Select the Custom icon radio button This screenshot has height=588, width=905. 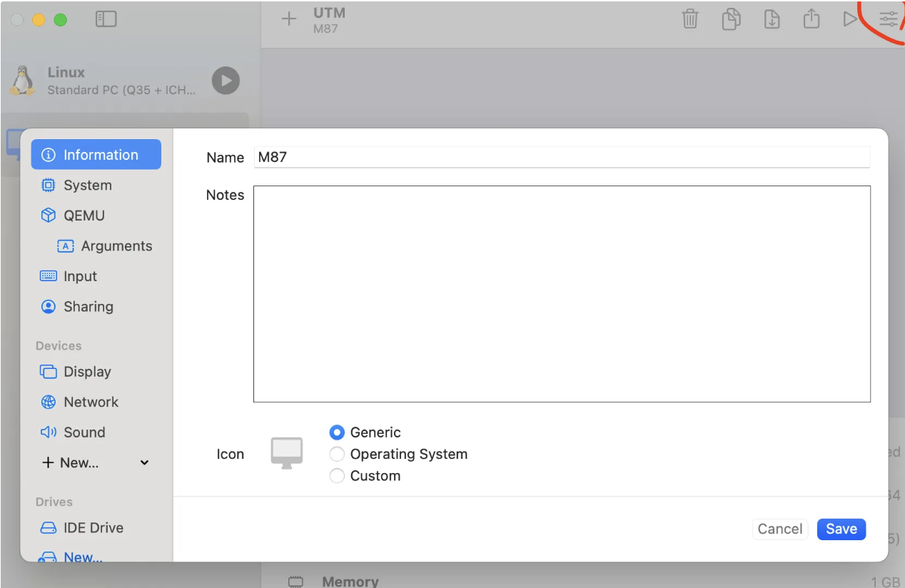tap(337, 476)
